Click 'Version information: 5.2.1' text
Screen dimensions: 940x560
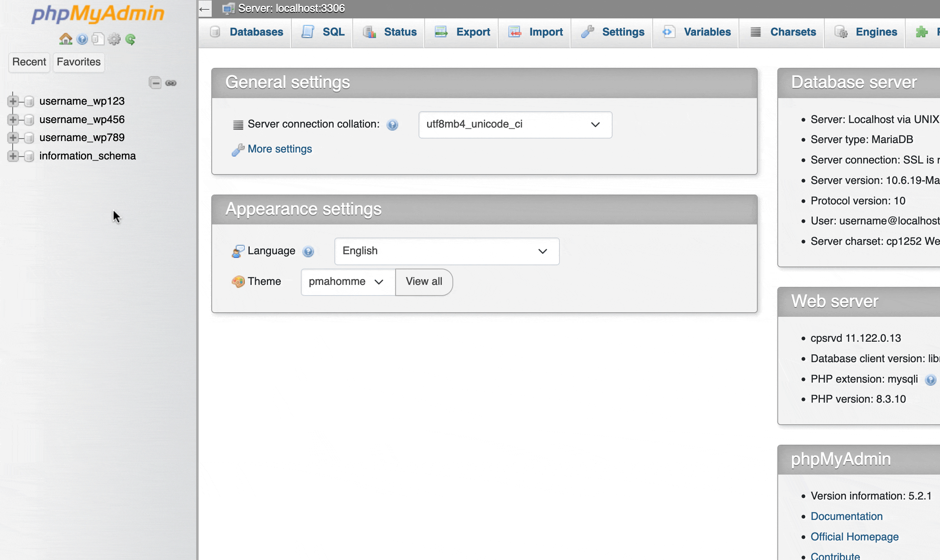[x=871, y=496]
